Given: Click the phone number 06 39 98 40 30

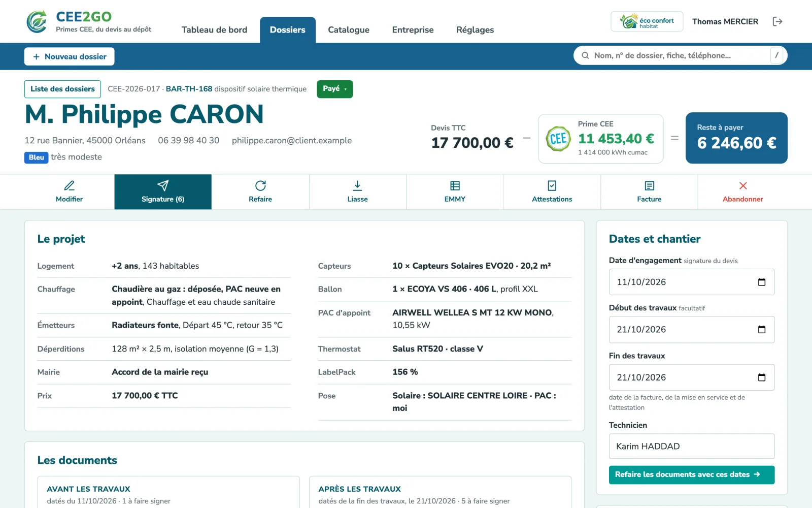Looking at the screenshot, I should [189, 140].
